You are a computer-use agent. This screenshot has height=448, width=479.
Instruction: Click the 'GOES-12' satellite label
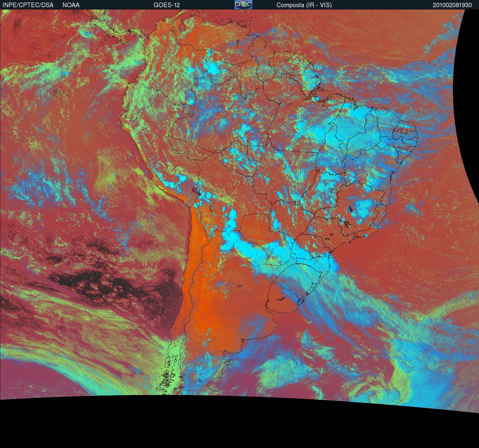(x=167, y=5)
